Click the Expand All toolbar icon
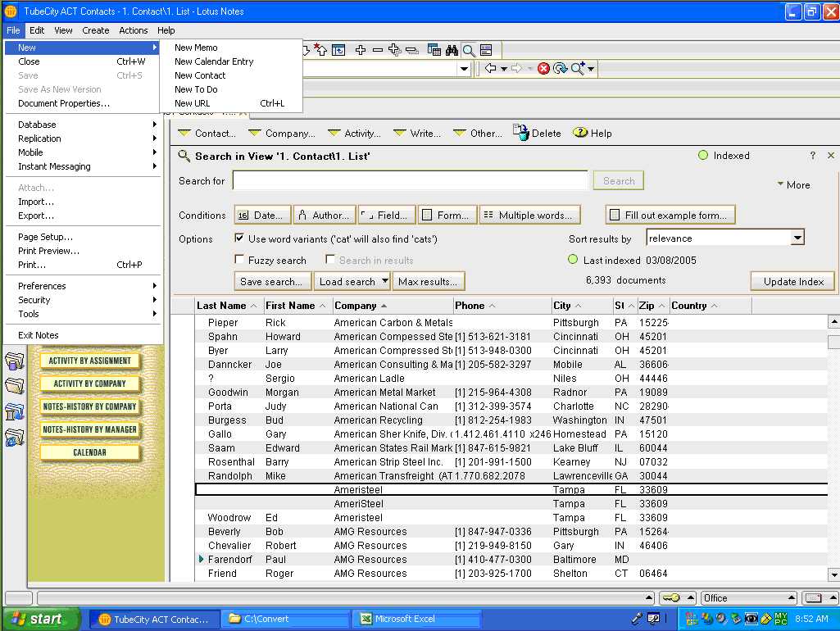Image resolution: width=840 pixels, height=631 pixels. click(395, 50)
